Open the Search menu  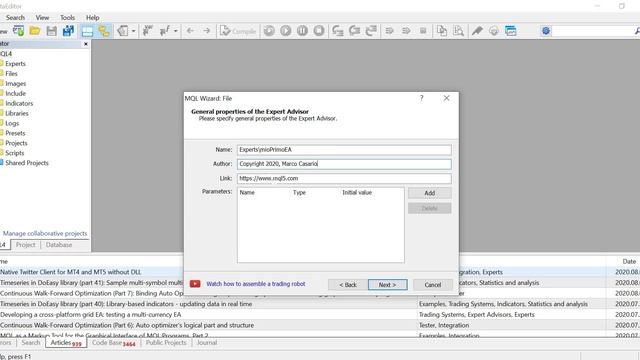(x=15, y=18)
